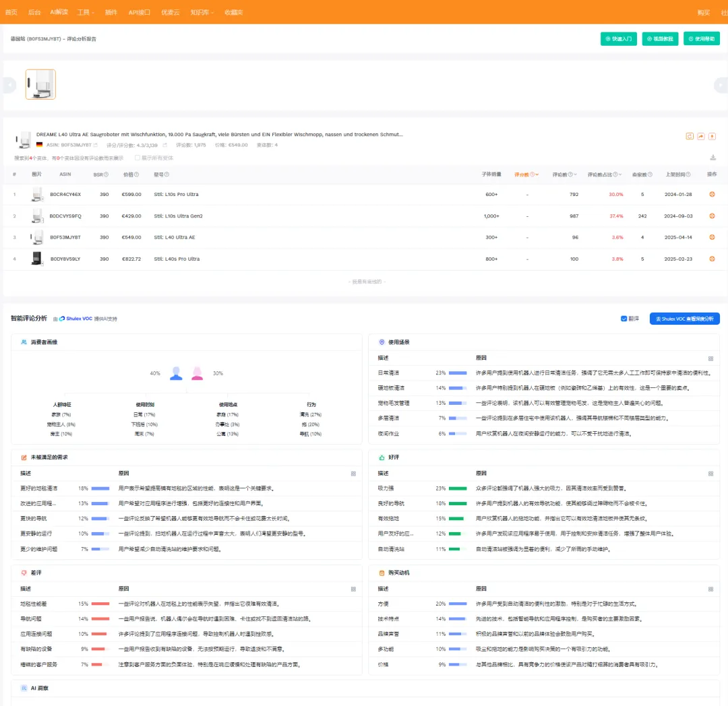Click the ASIN B0CR4CY46X in the table
The height and width of the screenshot is (706, 728).
pyautogui.click(x=65, y=195)
